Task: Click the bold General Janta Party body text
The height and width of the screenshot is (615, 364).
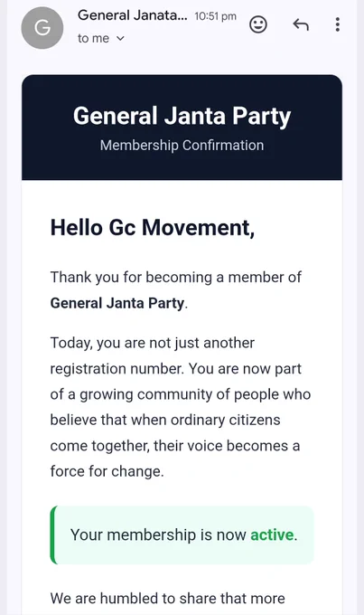Action: click(x=117, y=303)
